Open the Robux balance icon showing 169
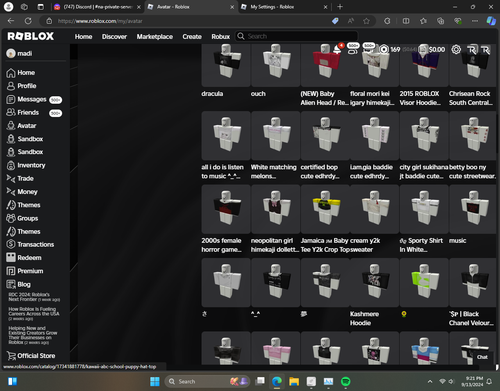 [x=384, y=49]
